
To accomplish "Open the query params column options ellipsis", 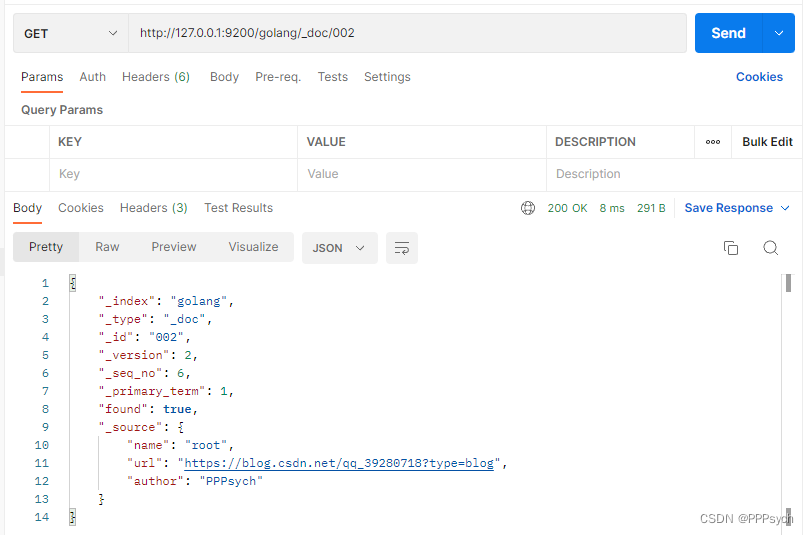I will pos(713,142).
